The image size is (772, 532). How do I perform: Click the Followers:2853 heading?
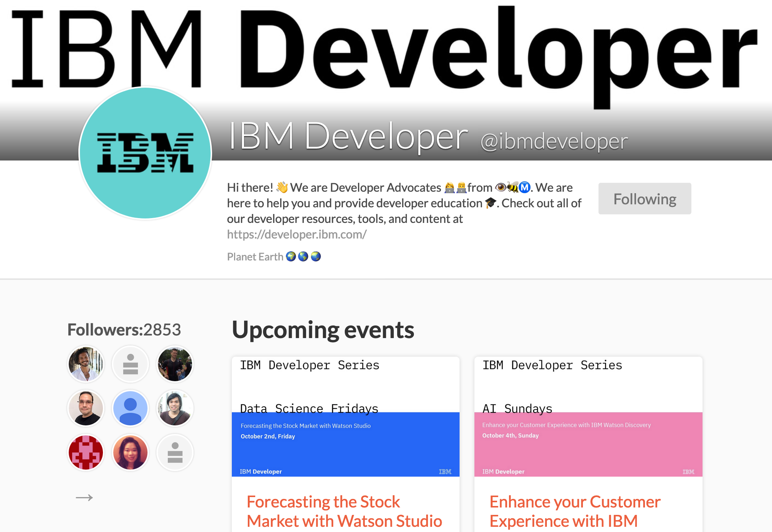pos(124,330)
